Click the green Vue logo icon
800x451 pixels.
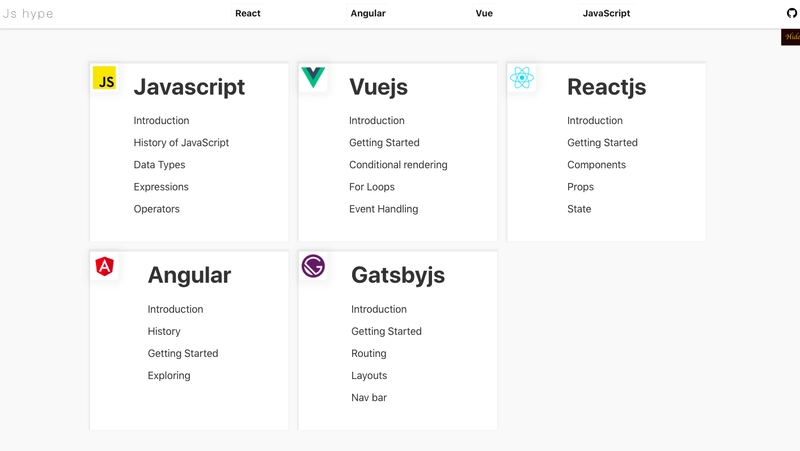pos(313,78)
